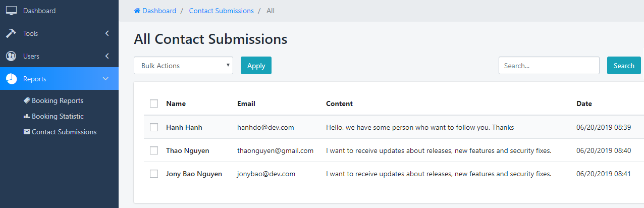Viewport: 644px width, 208px height.
Task: Expand the Tools menu chevron
Action: (107, 33)
